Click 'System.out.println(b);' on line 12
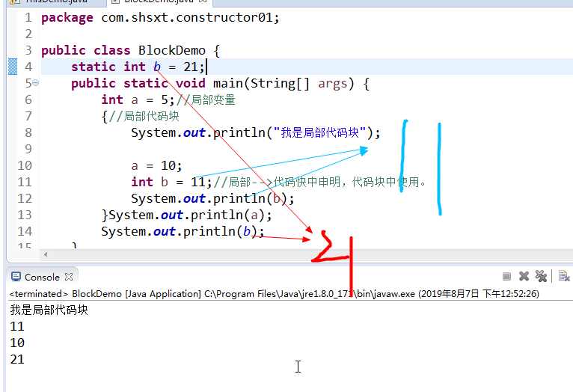The height and width of the screenshot is (392, 573). pos(212,198)
